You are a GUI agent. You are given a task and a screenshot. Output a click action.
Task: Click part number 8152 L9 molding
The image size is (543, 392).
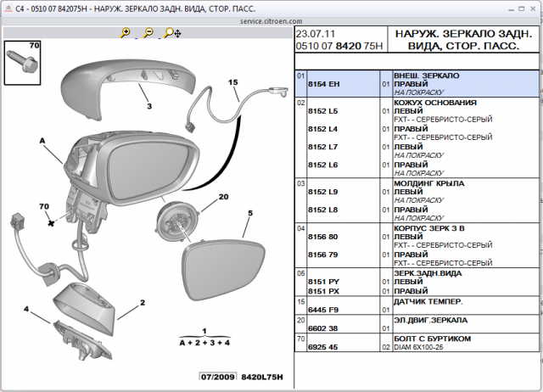(322, 192)
